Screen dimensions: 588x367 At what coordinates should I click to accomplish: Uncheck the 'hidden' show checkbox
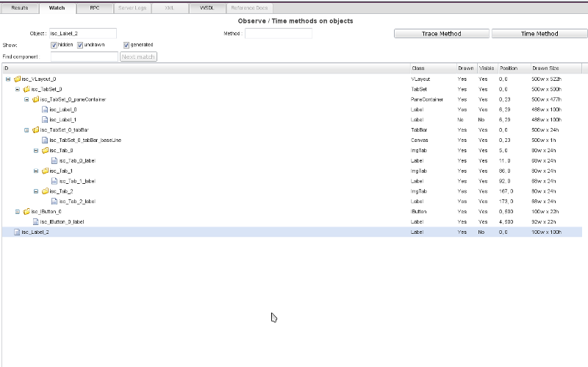pos(54,45)
